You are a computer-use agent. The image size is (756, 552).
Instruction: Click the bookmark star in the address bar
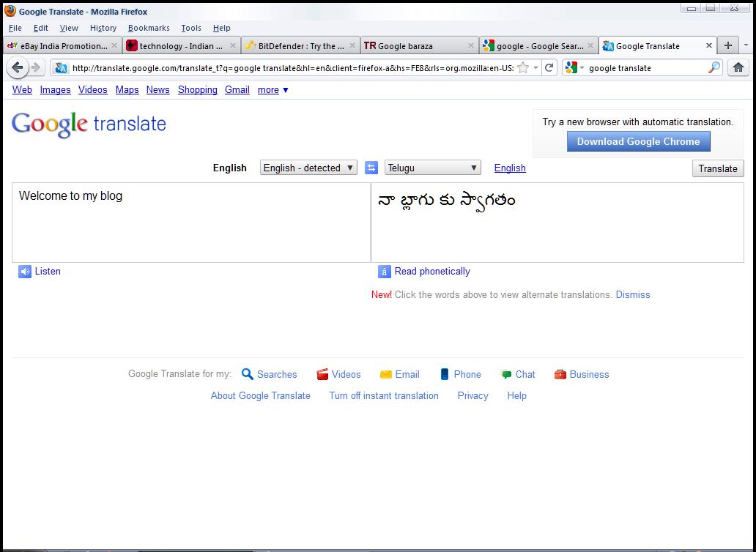[x=522, y=68]
